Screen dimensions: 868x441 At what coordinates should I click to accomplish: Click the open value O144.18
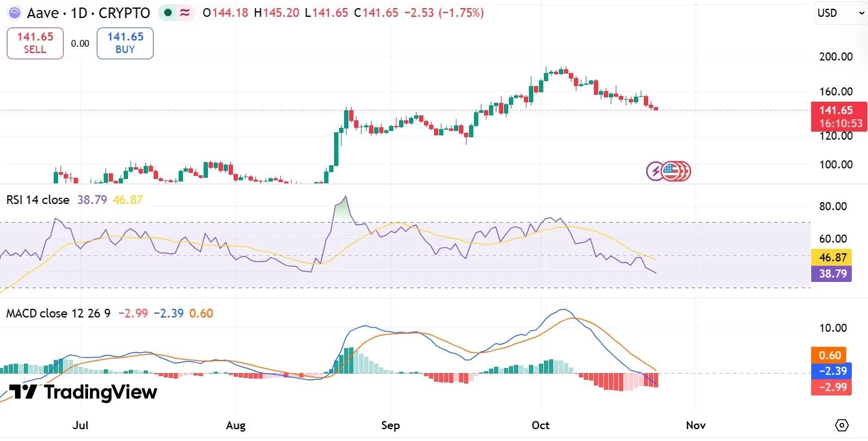pos(225,12)
